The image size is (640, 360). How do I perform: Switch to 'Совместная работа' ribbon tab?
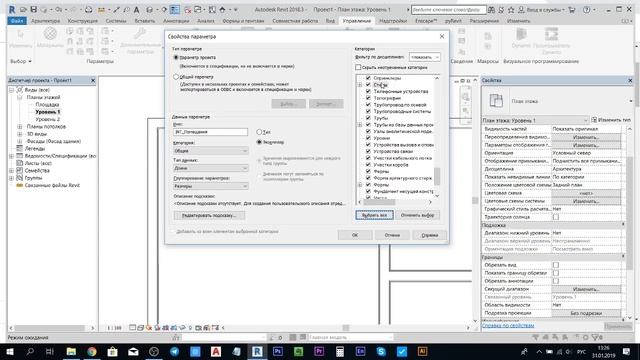coord(295,21)
